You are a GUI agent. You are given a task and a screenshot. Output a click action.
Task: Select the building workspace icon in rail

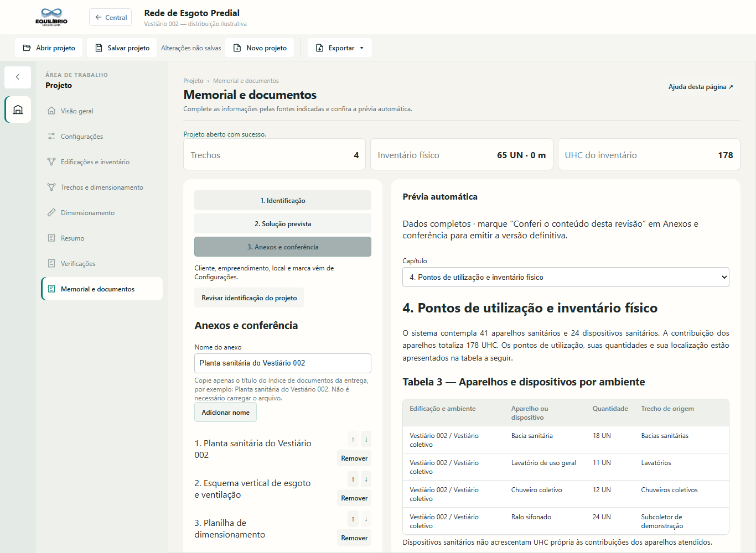pyautogui.click(x=18, y=109)
